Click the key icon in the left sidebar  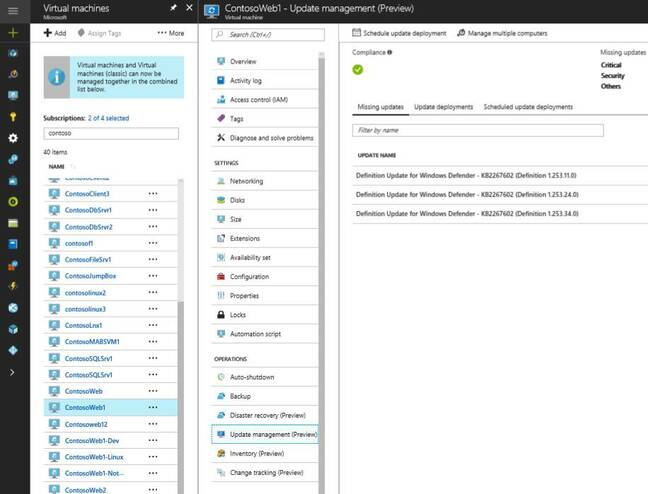click(x=13, y=117)
